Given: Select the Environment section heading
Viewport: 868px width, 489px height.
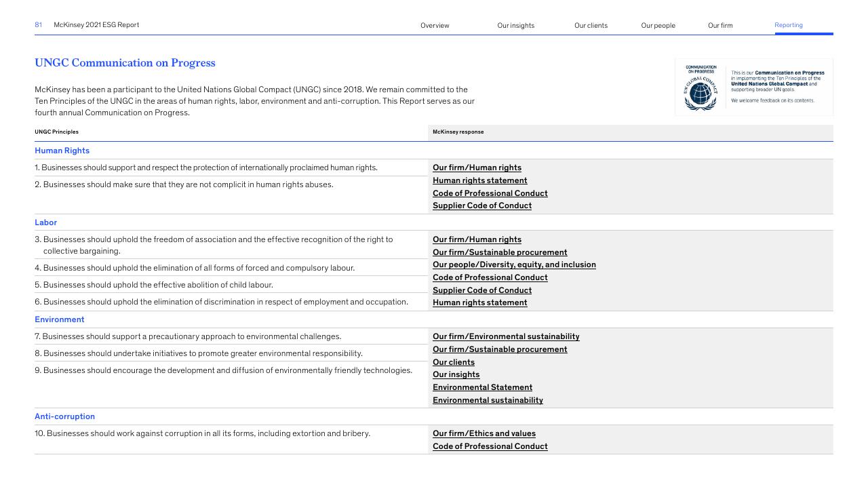Looking at the screenshot, I should (x=60, y=319).
